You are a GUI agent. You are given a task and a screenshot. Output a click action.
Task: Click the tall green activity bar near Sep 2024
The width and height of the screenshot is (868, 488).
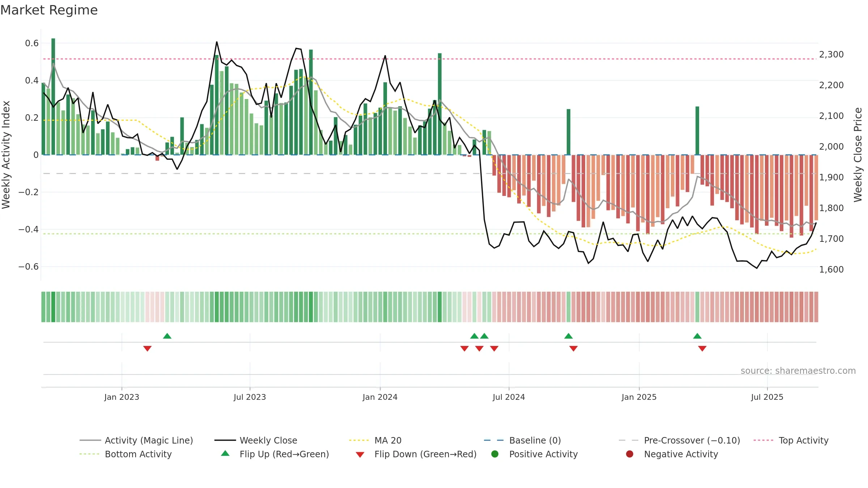569,132
